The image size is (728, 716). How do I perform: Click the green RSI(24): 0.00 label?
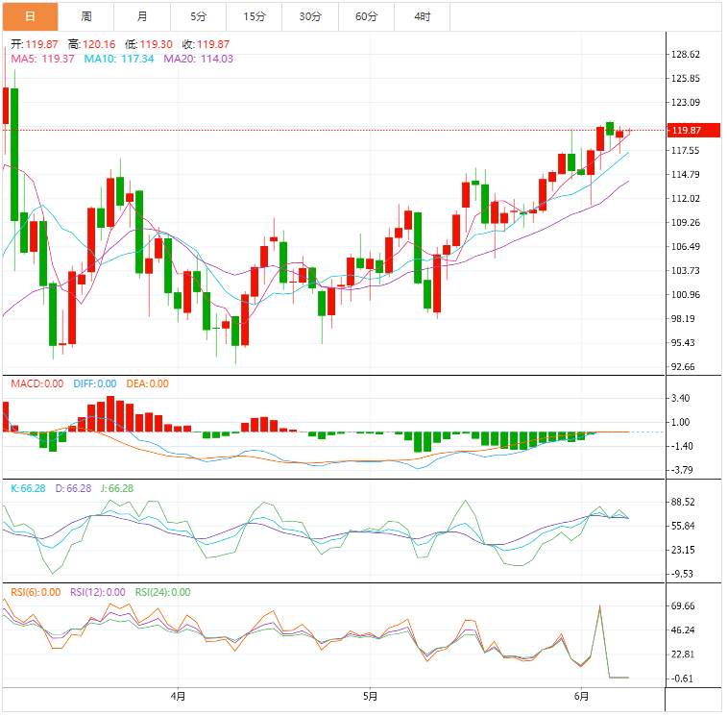pyautogui.click(x=162, y=592)
